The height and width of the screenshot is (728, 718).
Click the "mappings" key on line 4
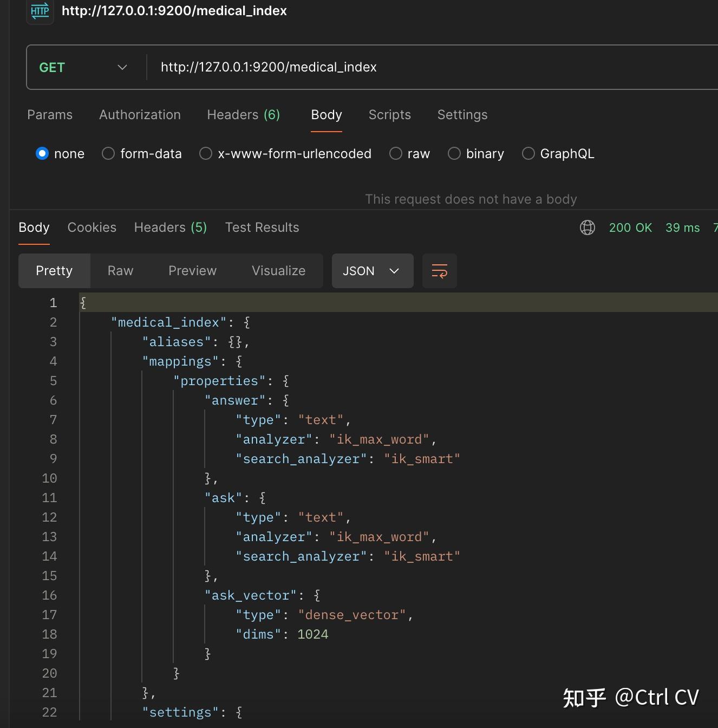tap(180, 361)
